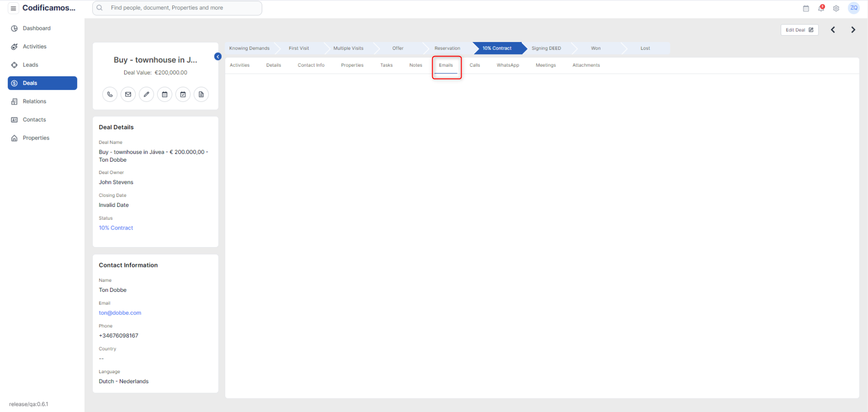Open Properties in the left sidebar
The height and width of the screenshot is (412, 868).
36,138
